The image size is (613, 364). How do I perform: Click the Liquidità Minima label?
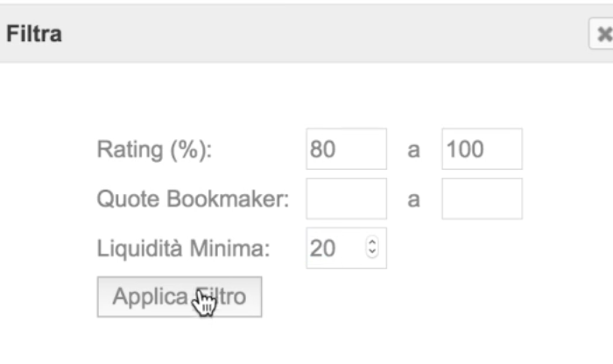tap(183, 248)
